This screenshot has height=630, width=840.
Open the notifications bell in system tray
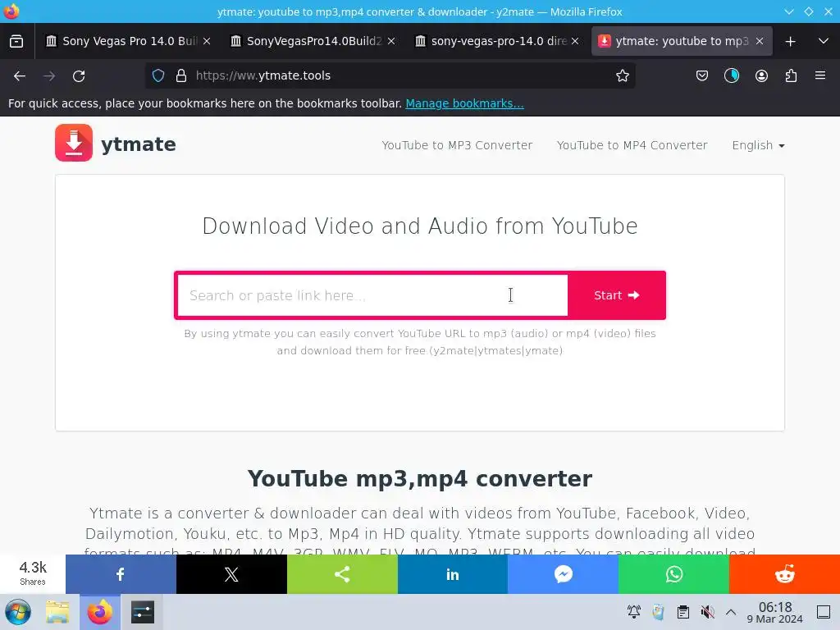click(634, 612)
